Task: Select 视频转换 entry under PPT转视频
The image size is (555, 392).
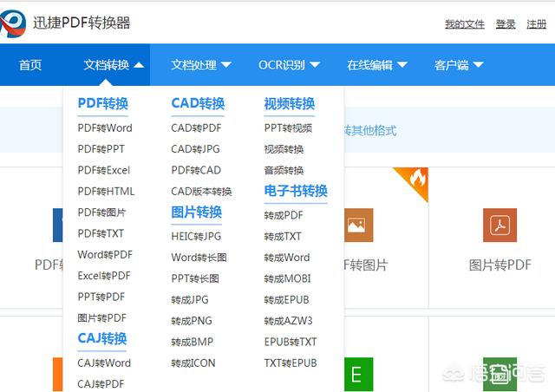Action: [284, 149]
